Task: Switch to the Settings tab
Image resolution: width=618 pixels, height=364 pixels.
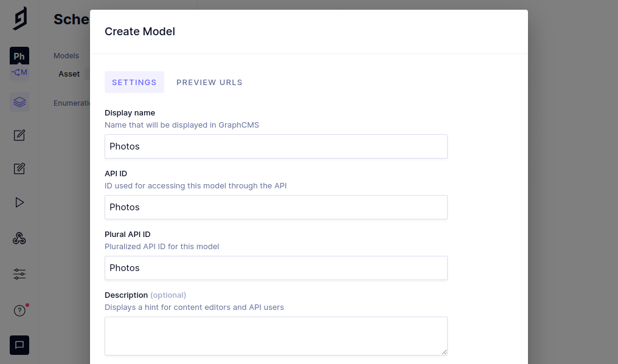Action: click(134, 83)
